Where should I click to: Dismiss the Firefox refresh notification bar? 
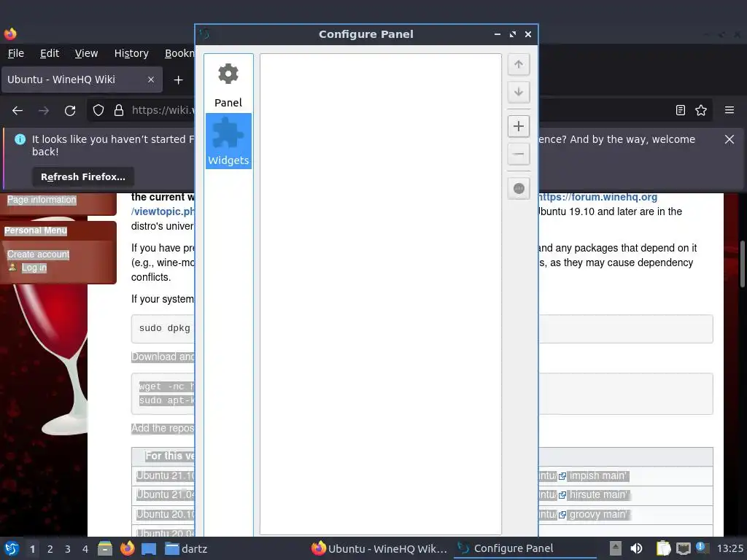(x=729, y=139)
